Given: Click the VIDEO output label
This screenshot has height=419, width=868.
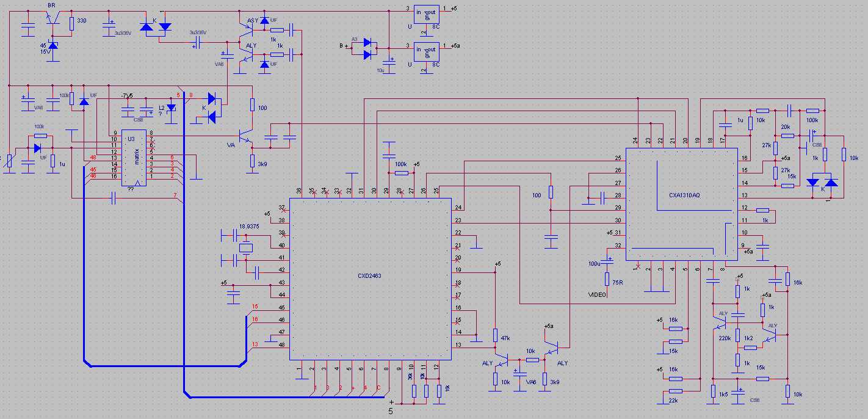Looking at the screenshot, I should [x=596, y=294].
